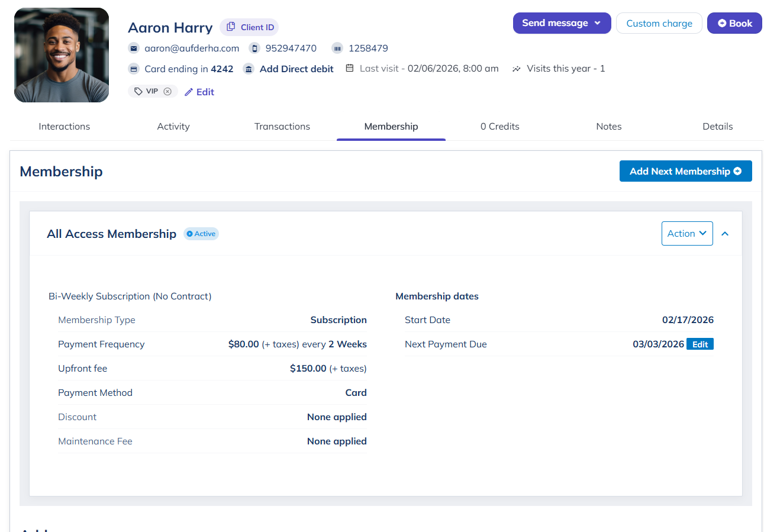This screenshot has width=764, height=532.
Task: Click the Visits this year - 1 text
Action: point(566,69)
